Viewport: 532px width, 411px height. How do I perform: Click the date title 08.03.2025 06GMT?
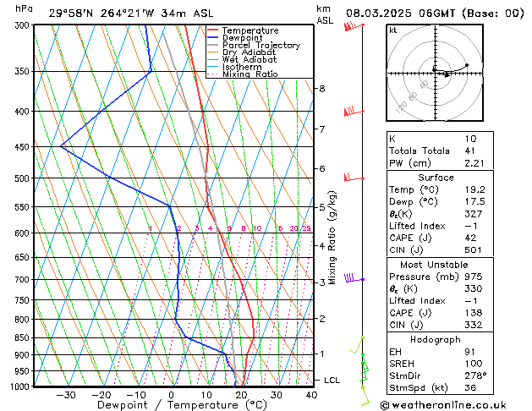[400, 14]
